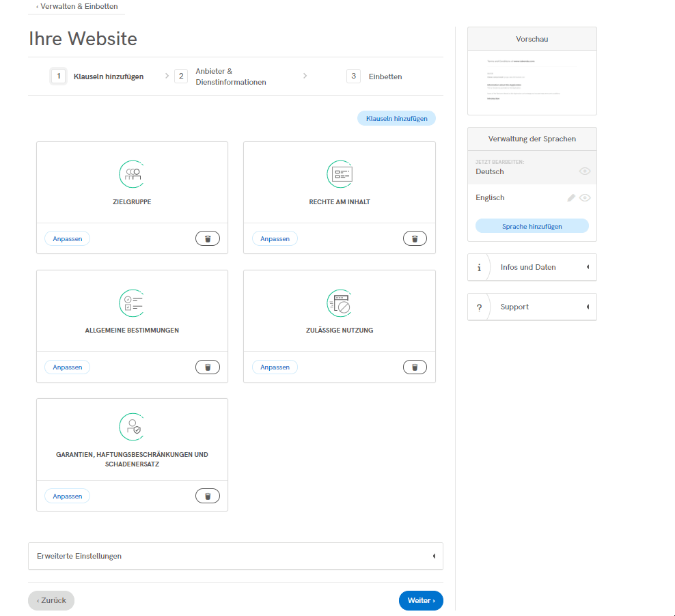Click Sprache hinzufügen to add a language
Viewport: 675px width, 616px height.
click(x=532, y=226)
